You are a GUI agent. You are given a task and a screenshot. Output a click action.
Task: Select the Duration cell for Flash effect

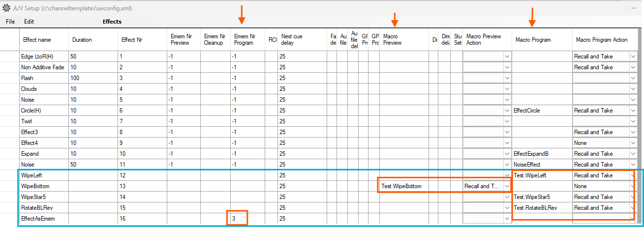(x=93, y=78)
